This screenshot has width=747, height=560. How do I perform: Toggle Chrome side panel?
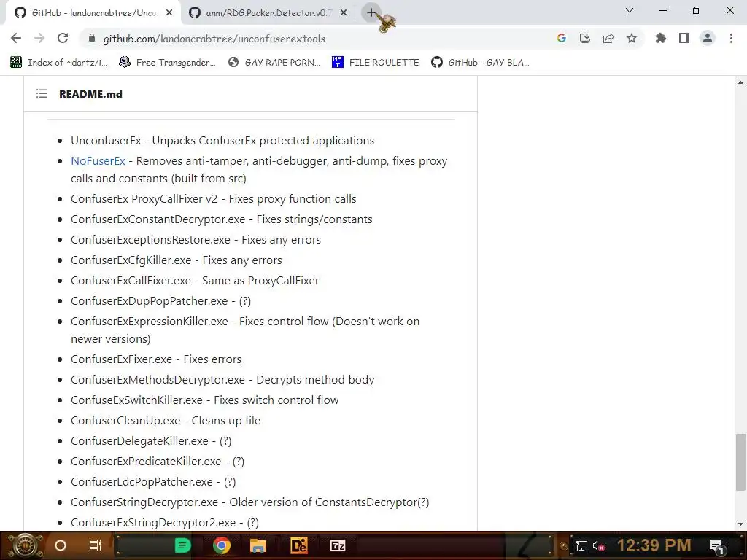(684, 38)
